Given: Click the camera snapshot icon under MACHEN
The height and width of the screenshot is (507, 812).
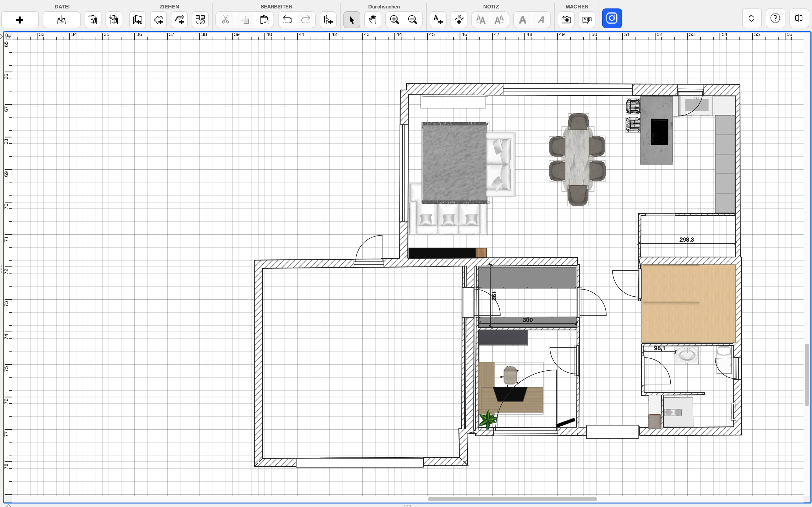Looking at the screenshot, I should click(566, 20).
